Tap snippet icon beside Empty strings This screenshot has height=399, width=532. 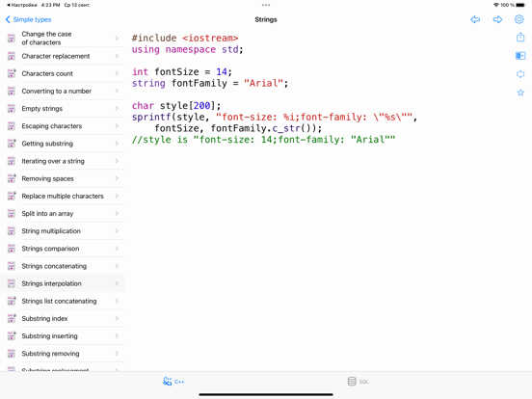(12, 109)
